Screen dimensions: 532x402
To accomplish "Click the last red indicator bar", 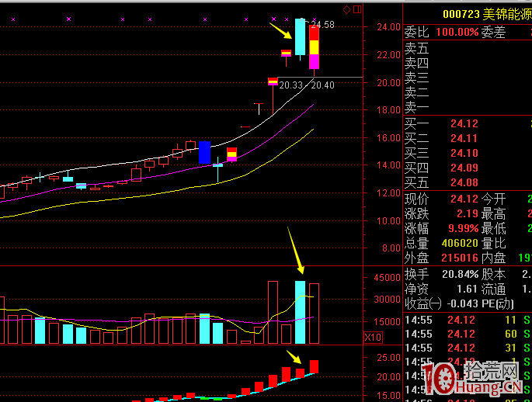I will [x=315, y=367].
